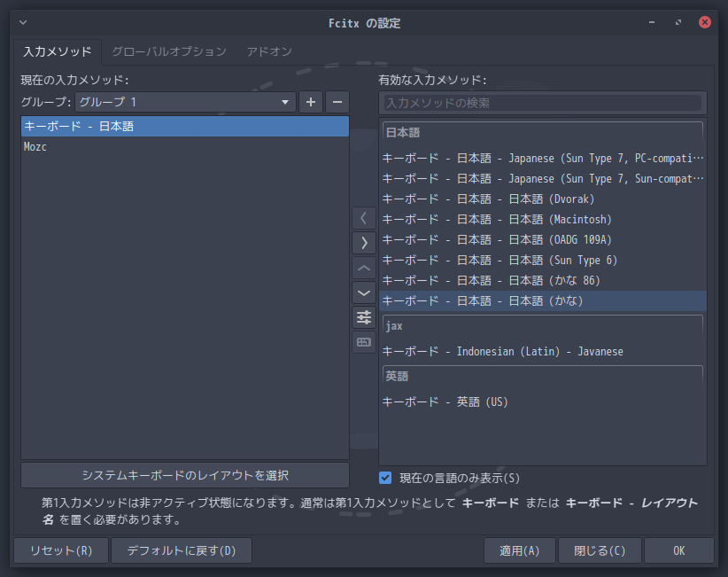The height and width of the screenshot is (577, 728).
Task: Click the 適用(A) button
Action: click(x=520, y=550)
